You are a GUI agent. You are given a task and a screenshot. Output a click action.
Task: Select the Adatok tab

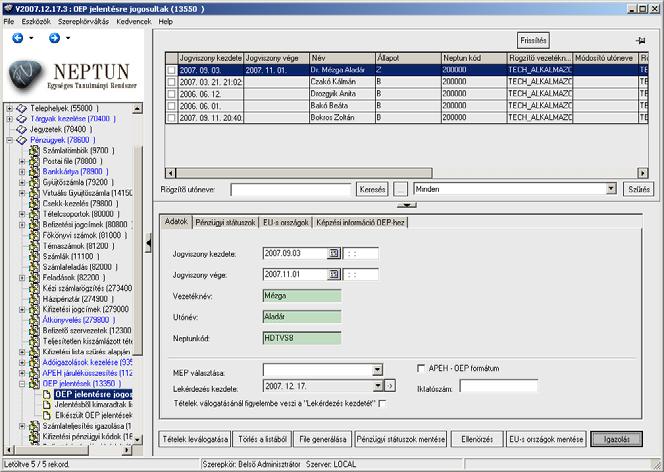pyautogui.click(x=176, y=221)
